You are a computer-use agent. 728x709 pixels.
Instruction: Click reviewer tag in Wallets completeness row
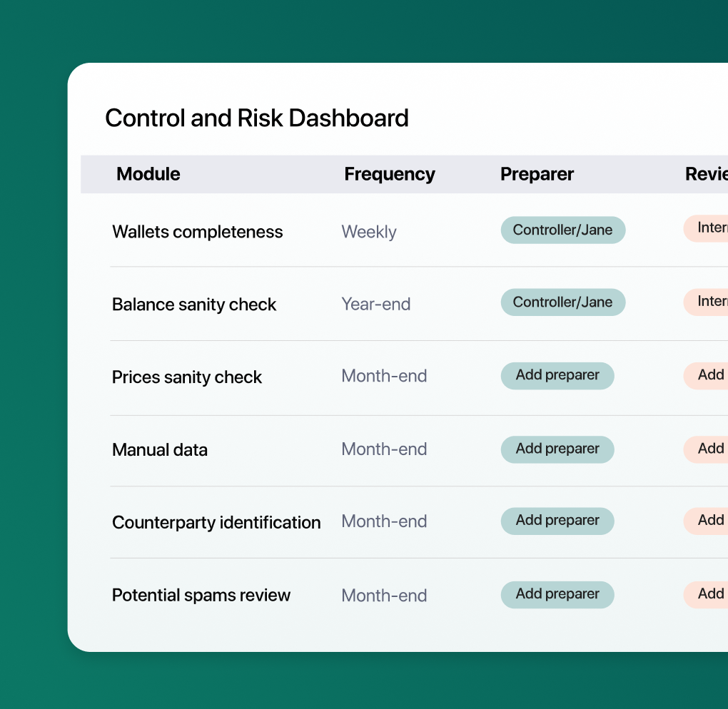point(706,228)
